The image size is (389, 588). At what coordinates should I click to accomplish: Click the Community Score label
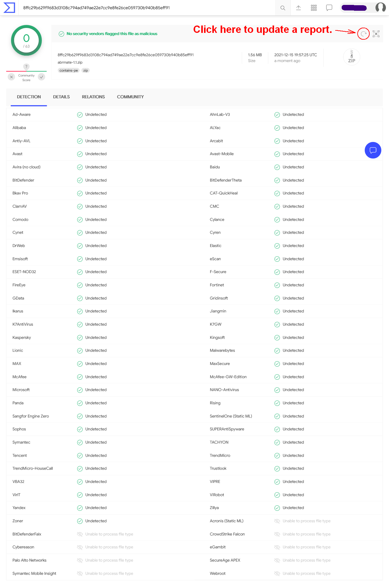coord(26,78)
